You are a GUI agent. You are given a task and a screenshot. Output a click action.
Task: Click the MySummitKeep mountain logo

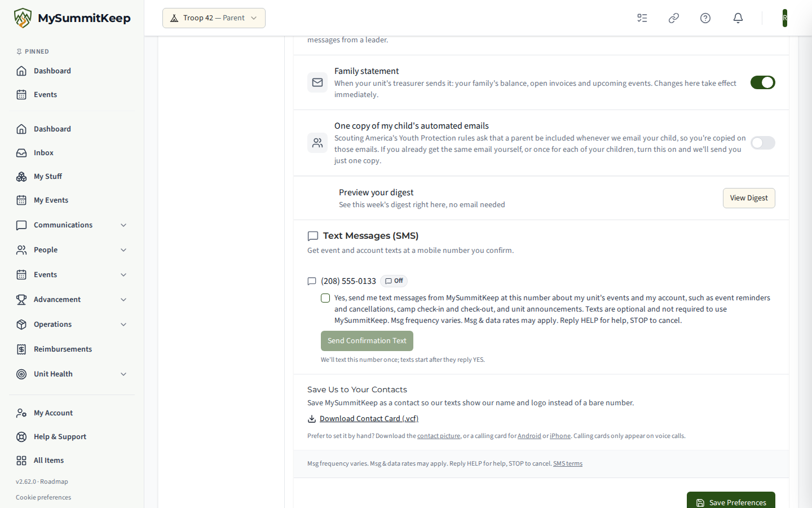(23, 18)
